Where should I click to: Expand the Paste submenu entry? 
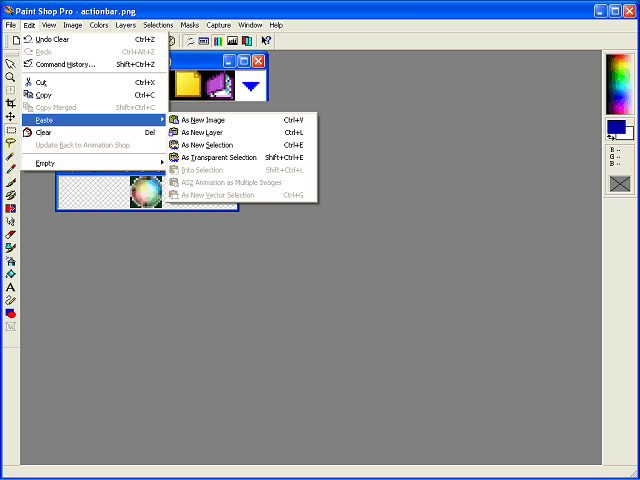coord(95,120)
